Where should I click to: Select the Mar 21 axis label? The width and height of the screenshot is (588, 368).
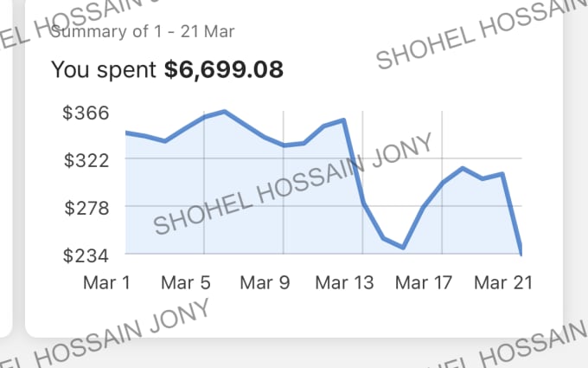[x=503, y=283]
